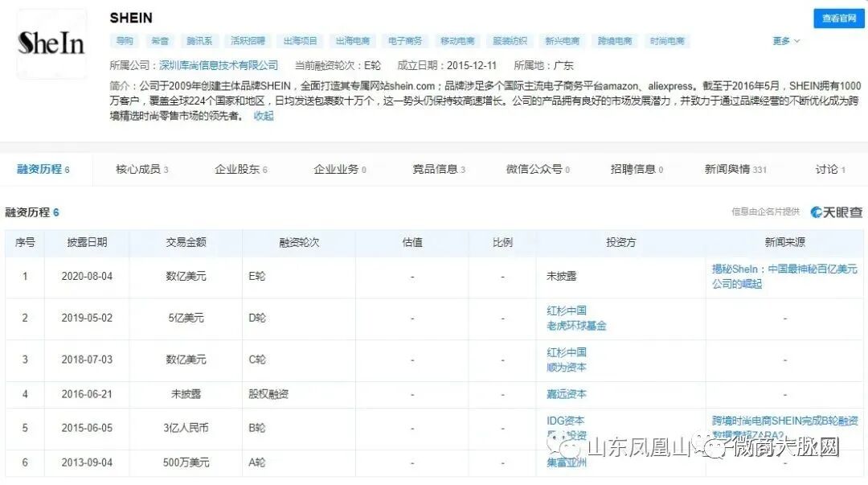The width and height of the screenshot is (868, 485).
Task: Switch to the 竞品信息 tab
Action: 439,169
